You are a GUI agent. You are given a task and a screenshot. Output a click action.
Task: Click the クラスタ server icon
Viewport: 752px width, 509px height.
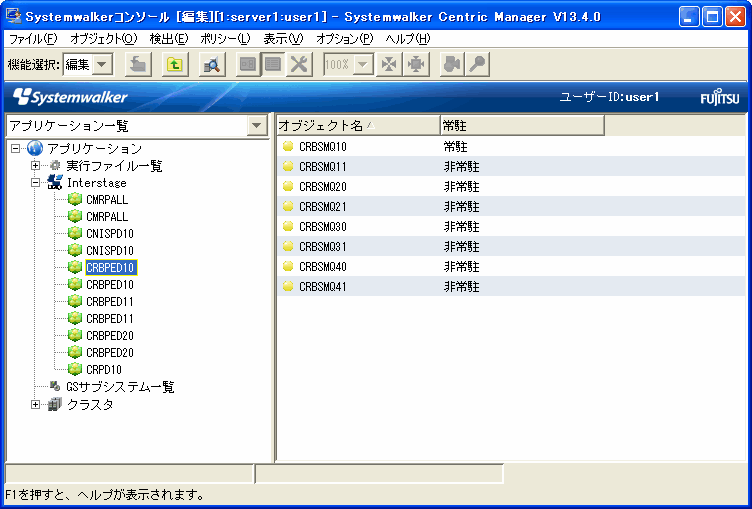pos(55,404)
